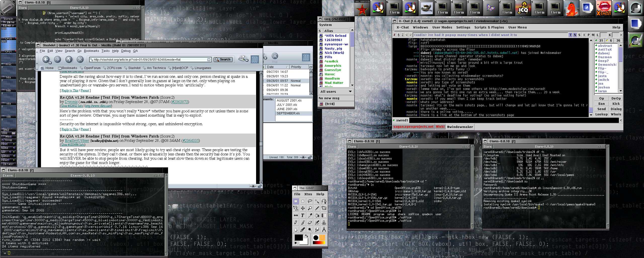Expand the X-Chat topic bar right arrow
The image size is (644, 258).
pyautogui.click(x=621, y=35)
